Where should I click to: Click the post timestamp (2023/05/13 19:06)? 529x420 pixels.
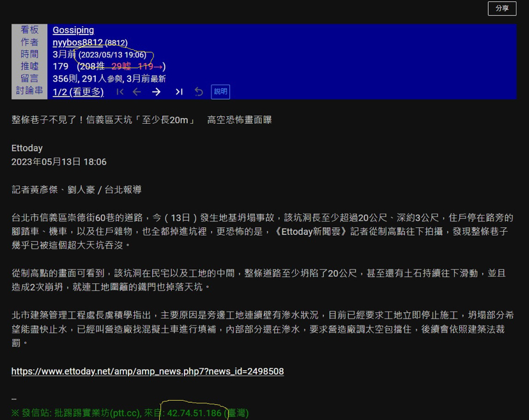(x=112, y=55)
